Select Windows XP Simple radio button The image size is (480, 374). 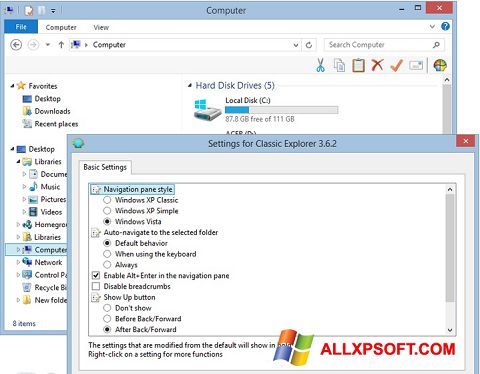[x=107, y=211]
